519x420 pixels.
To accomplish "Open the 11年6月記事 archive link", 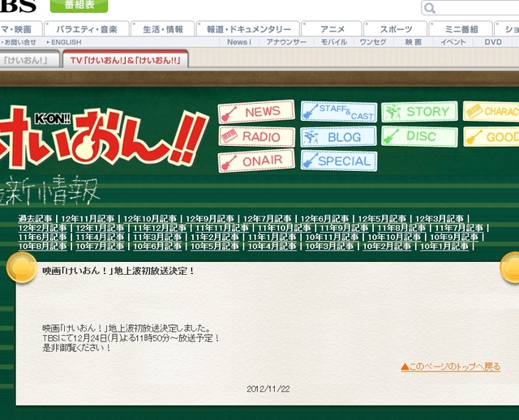I will tap(43, 238).
